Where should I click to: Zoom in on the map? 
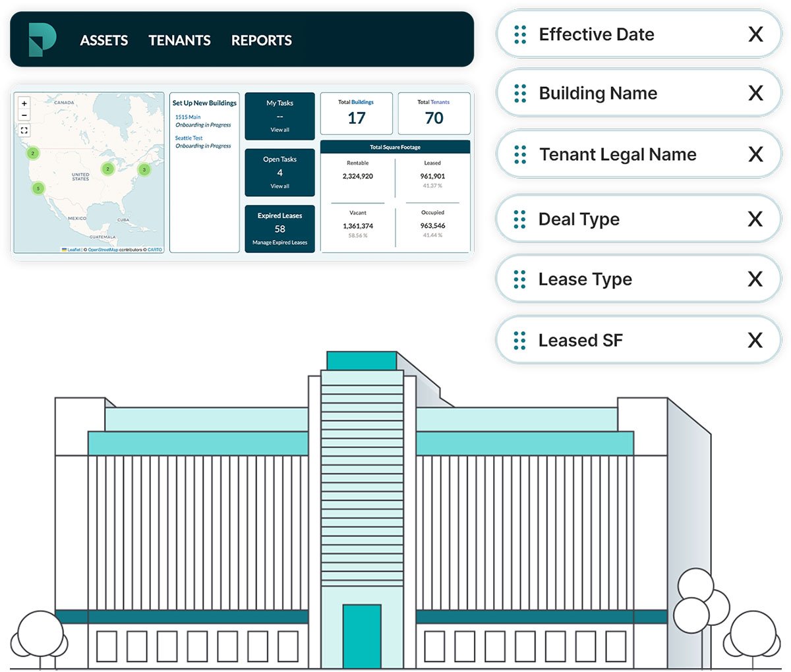24,103
